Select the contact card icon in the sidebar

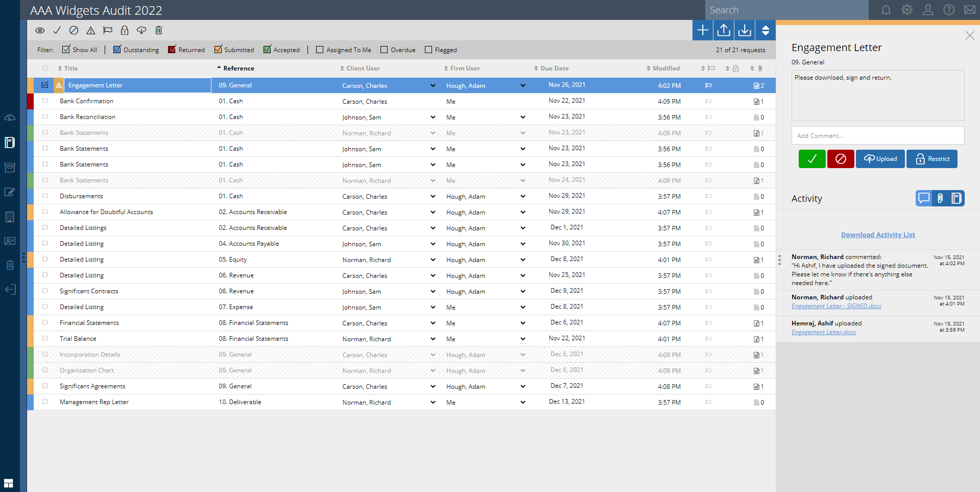pos(10,241)
